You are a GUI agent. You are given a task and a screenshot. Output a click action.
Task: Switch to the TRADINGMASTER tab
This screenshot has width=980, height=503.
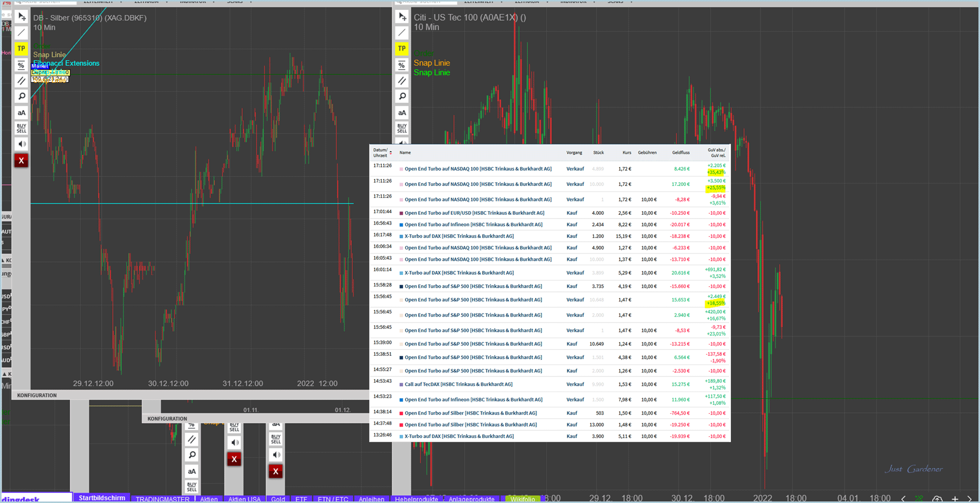point(162,499)
